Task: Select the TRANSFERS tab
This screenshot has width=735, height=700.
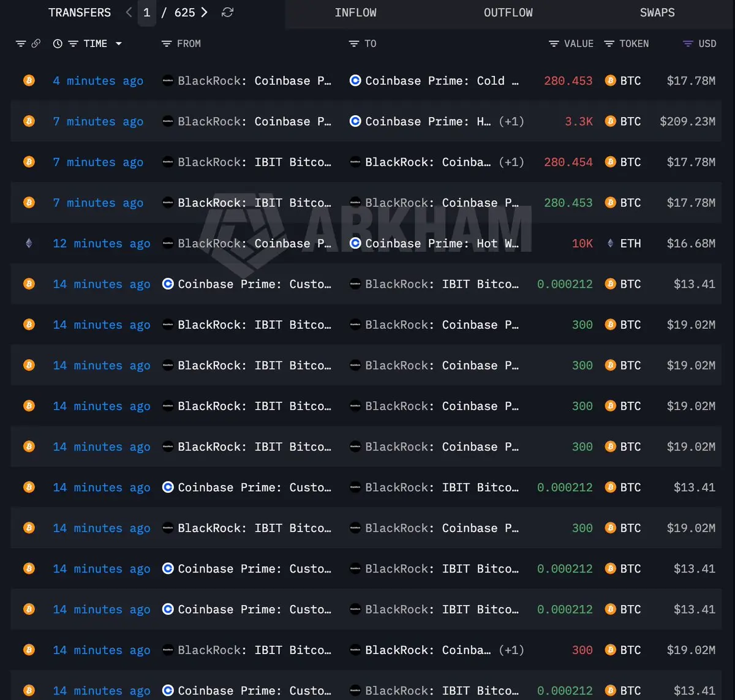Action: pyautogui.click(x=80, y=13)
